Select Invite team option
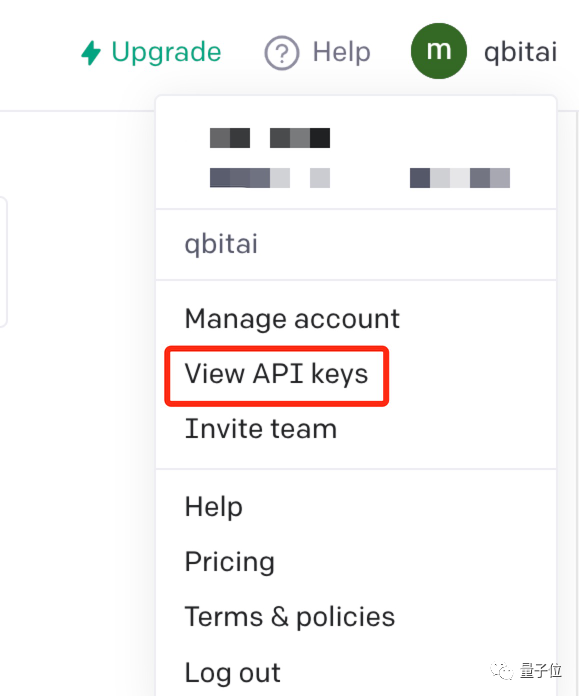The height and width of the screenshot is (696, 580). (x=260, y=429)
